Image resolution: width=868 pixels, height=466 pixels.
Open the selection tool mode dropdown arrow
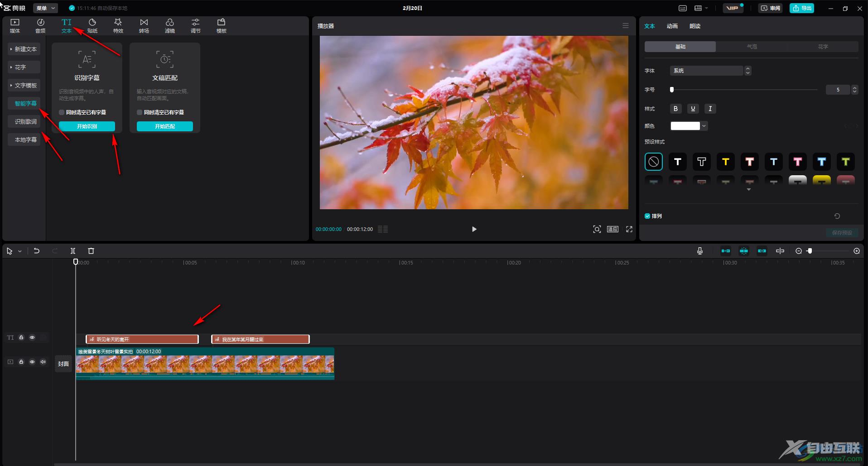[x=20, y=251]
